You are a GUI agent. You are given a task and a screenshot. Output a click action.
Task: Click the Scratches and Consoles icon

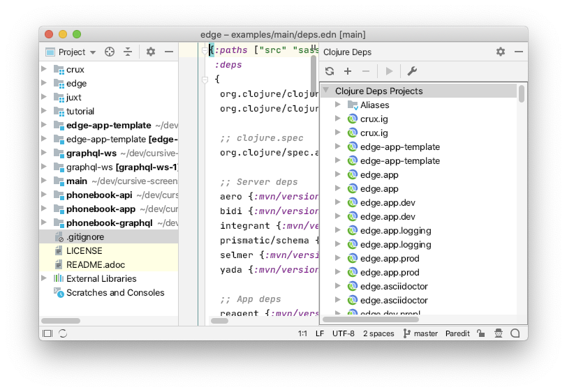pyautogui.click(x=59, y=292)
